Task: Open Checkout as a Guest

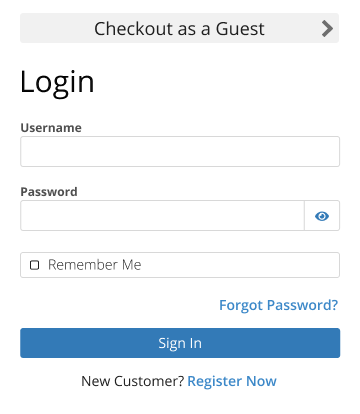Action: click(179, 28)
